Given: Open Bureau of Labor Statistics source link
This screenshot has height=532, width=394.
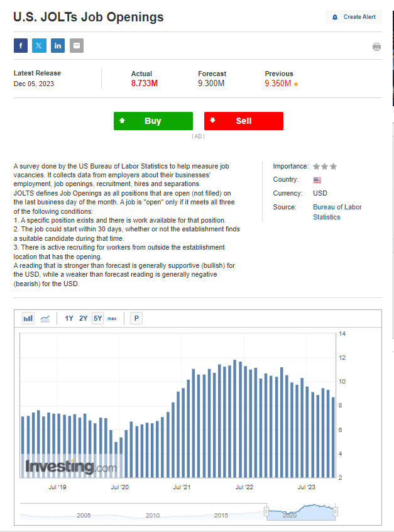Looking at the screenshot, I should click(x=337, y=212).
